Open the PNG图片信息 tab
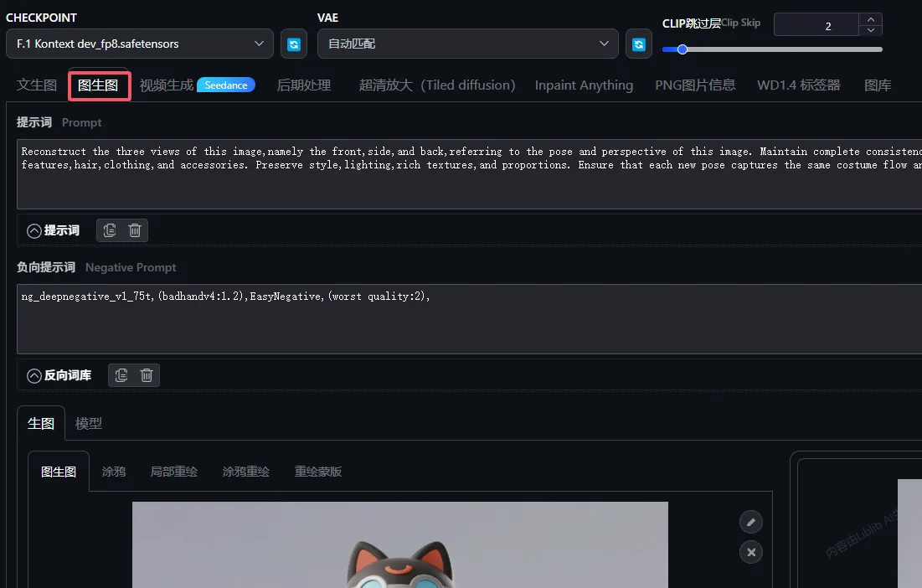922x588 pixels. click(x=695, y=85)
